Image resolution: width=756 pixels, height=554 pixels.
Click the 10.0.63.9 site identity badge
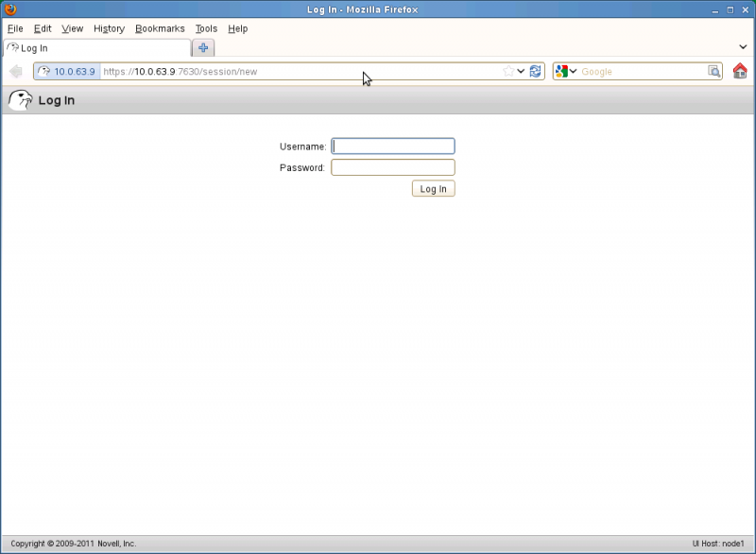(67, 71)
